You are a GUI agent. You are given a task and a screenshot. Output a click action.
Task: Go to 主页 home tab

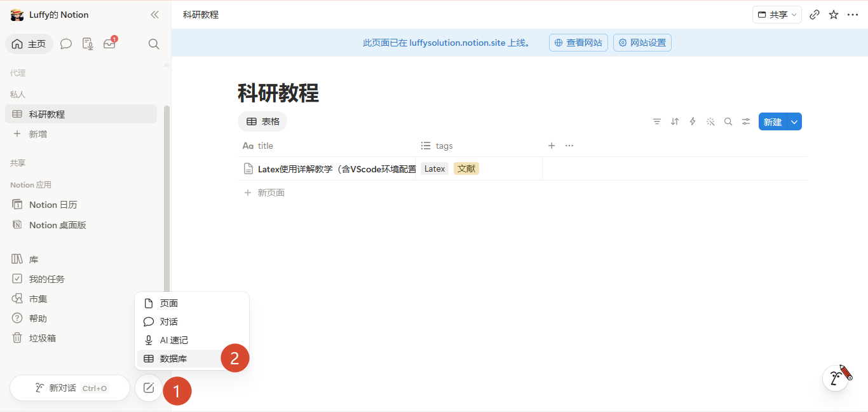(29, 44)
